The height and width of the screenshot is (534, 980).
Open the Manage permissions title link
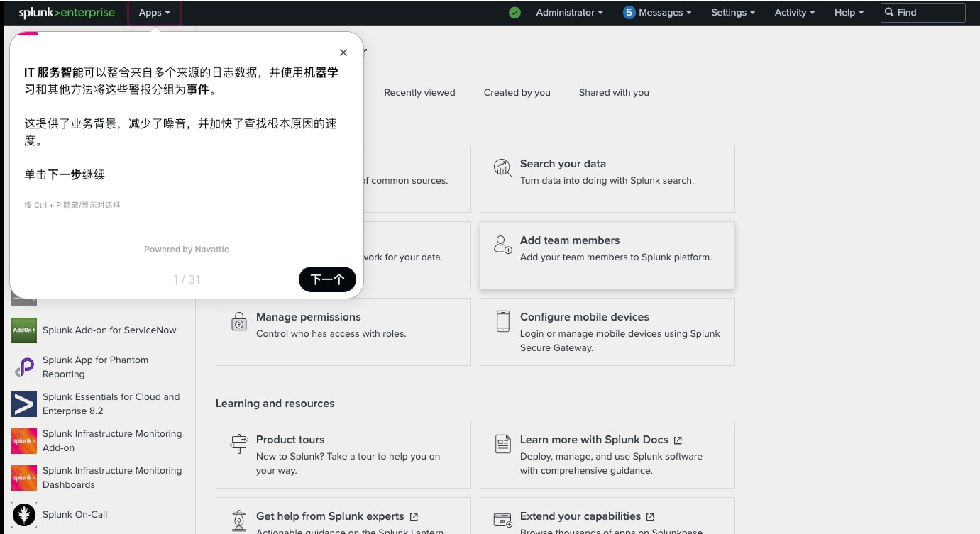point(309,317)
